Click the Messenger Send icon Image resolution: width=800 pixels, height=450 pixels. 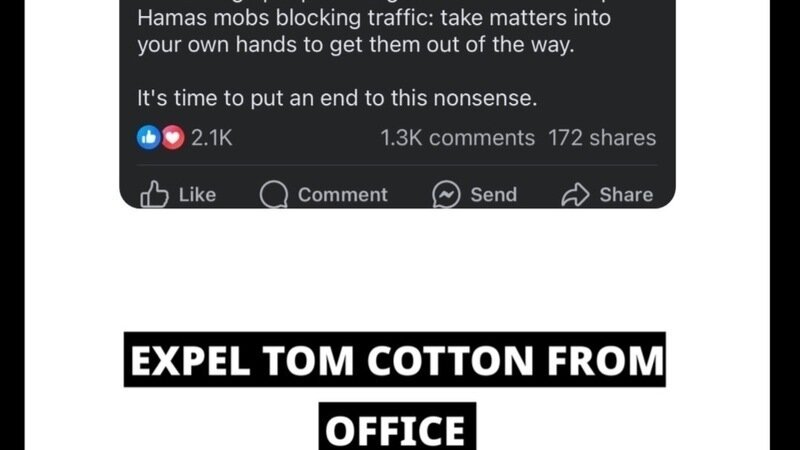[446, 194]
